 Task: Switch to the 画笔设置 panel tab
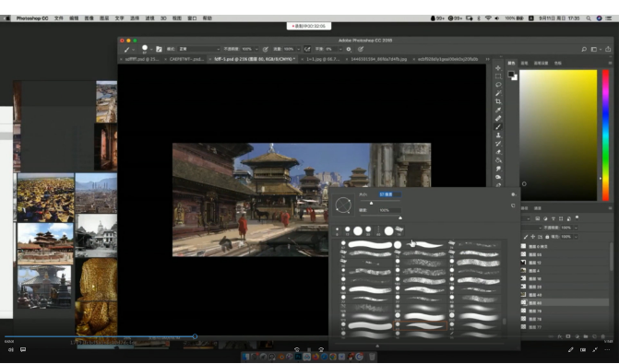click(542, 63)
